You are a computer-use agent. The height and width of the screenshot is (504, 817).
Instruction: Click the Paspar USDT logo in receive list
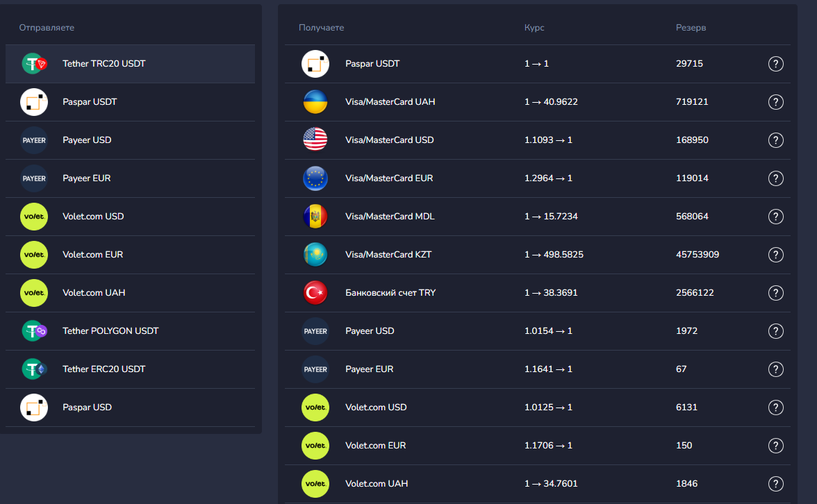[x=315, y=64]
